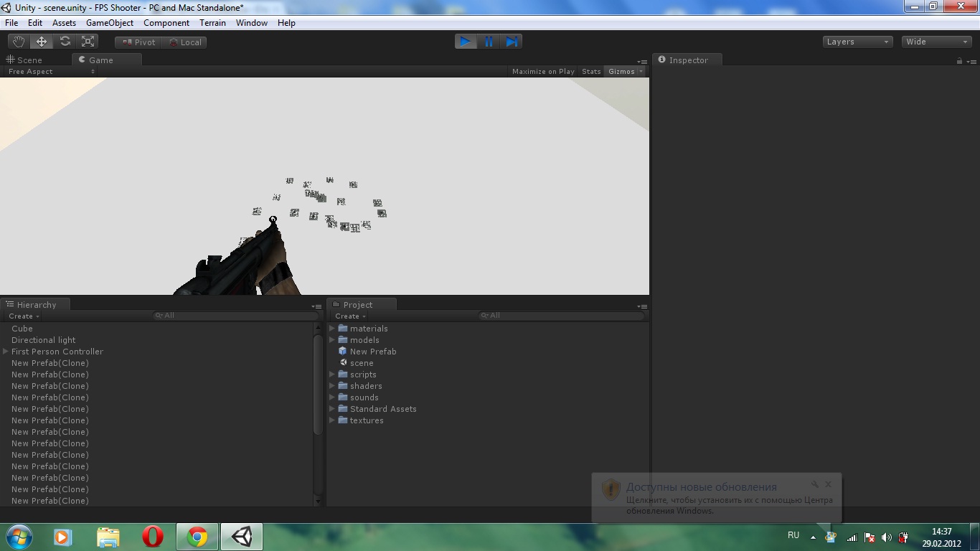The width and height of the screenshot is (980, 551).
Task: Expand the First Person Controller item
Action: 6,352
